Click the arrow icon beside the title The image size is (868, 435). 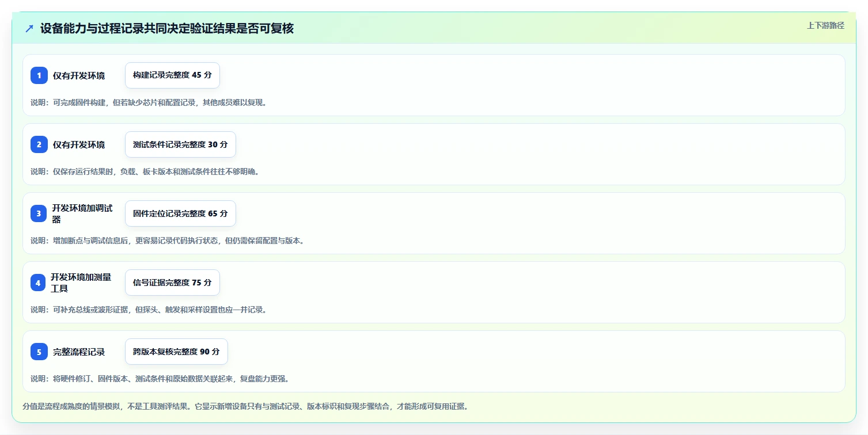(29, 29)
